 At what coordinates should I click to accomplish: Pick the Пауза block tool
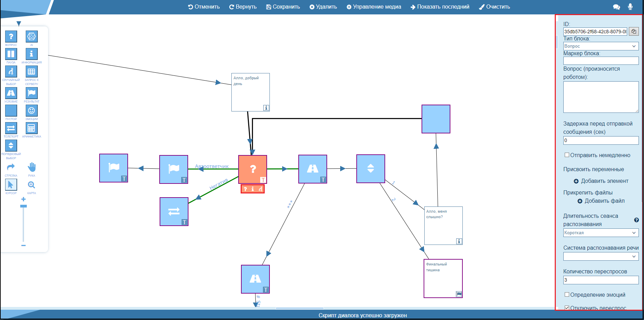click(x=11, y=54)
